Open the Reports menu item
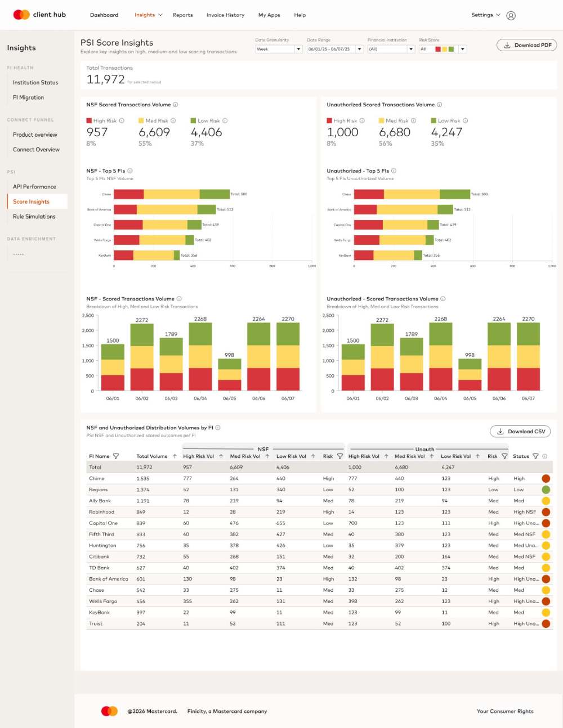This screenshot has width=563, height=728. [182, 15]
